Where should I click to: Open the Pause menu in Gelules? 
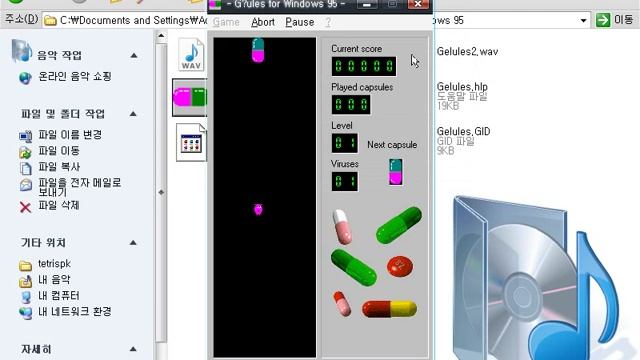(x=300, y=22)
